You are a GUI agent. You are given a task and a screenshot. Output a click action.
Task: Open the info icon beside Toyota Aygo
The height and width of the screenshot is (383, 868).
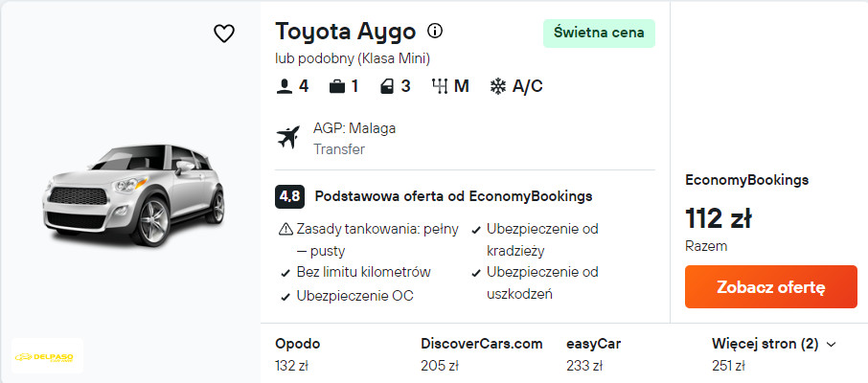[x=435, y=30]
